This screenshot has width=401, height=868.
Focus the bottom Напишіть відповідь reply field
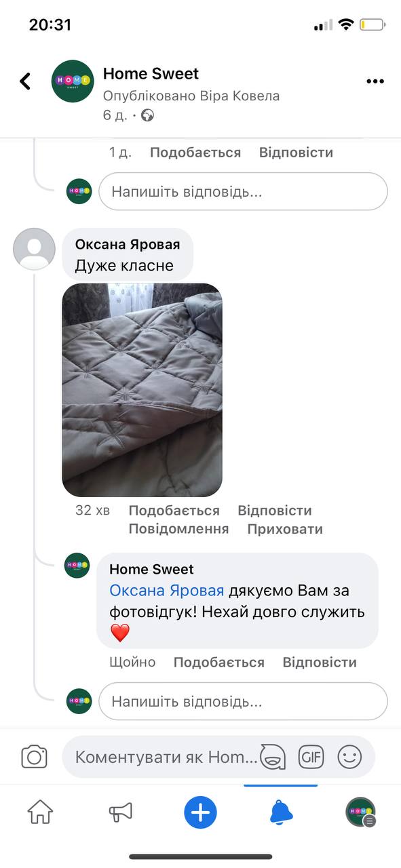pyautogui.click(x=243, y=701)
